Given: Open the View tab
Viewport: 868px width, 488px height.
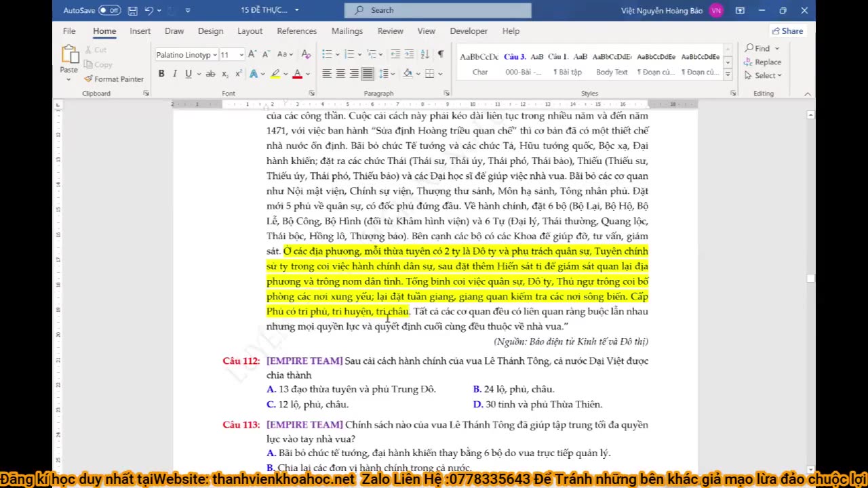Looking at the screenshot, I should coord(426,31).
